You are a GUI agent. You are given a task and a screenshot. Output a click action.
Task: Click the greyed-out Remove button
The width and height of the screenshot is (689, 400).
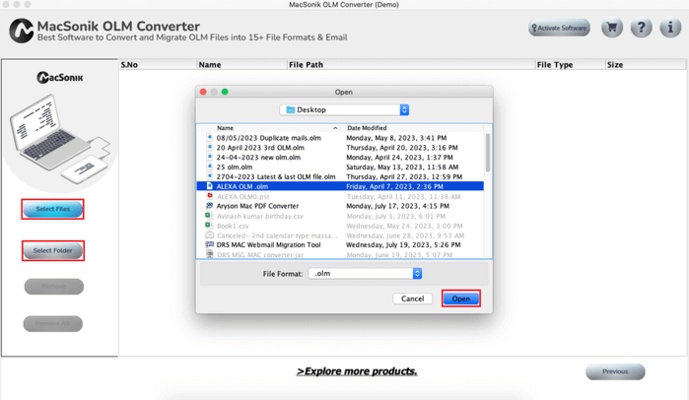point(54,286)
